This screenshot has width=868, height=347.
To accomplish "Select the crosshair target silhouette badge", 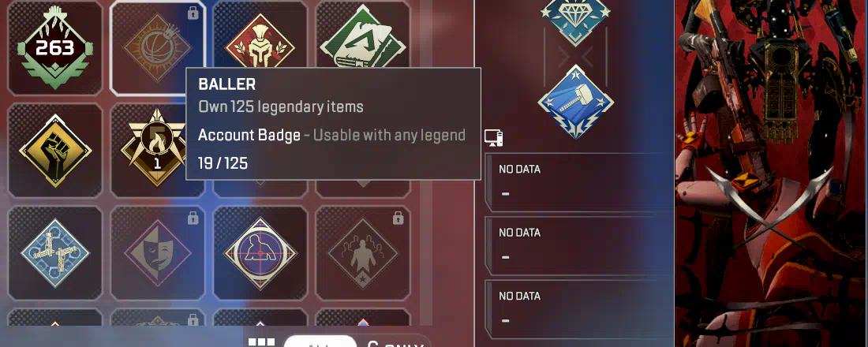I will (x=260, y=253).
